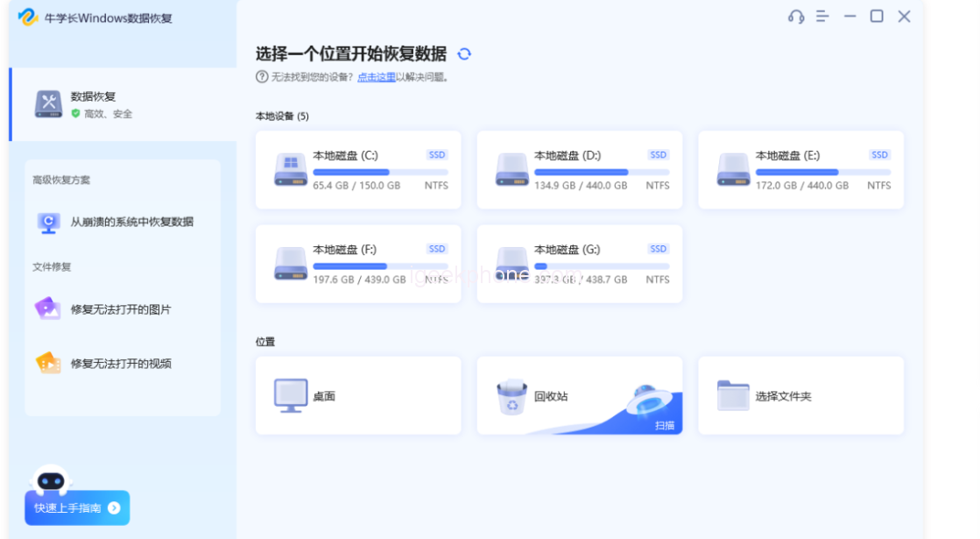Click the 快速上手指南 quick guide button
The height and width of the screenshot is (539, 980).
(x=77, y=507)
